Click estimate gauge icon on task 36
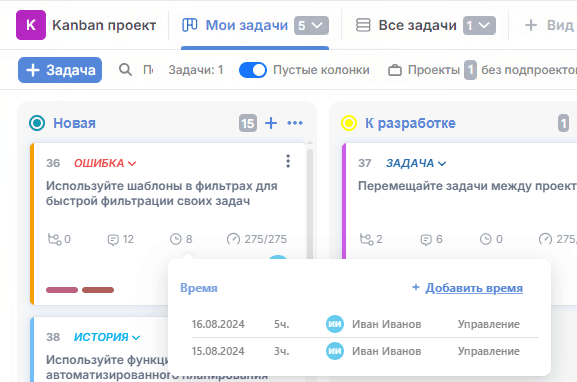Image resolution: width=577 pixels, height=382 pixels. (x=233, y=239)
